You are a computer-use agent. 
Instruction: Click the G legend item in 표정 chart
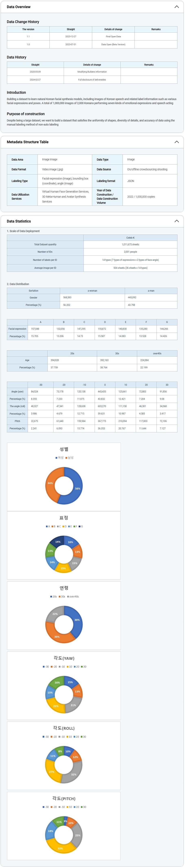[81, 526]
